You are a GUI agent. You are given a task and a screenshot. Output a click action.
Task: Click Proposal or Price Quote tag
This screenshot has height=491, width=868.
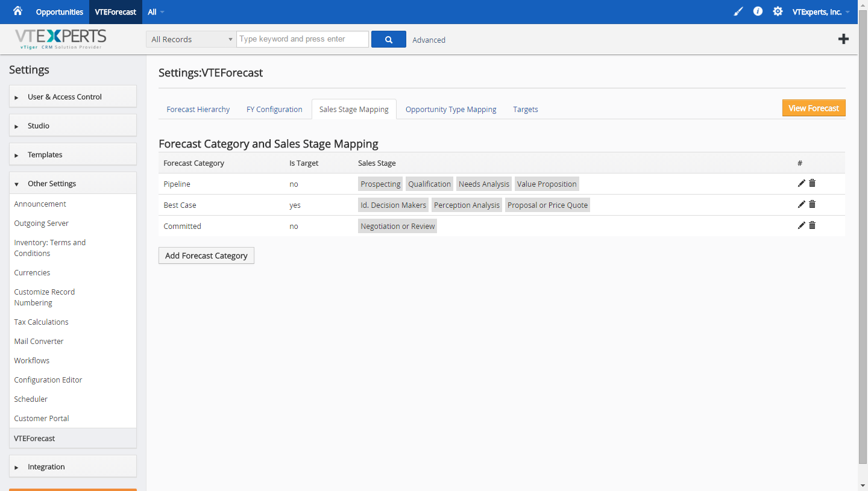point(547,205)
